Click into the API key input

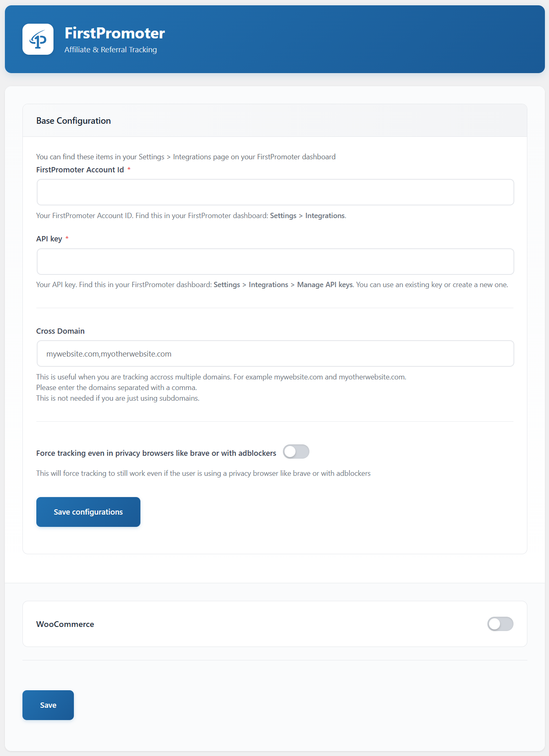(275, 261)
